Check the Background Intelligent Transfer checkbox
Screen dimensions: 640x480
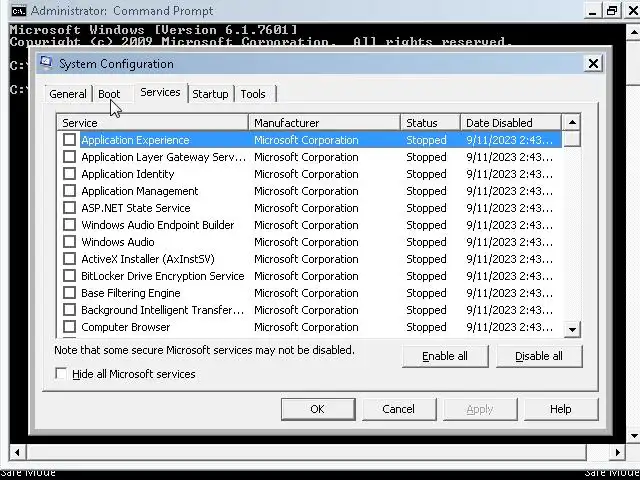[69, 310]
